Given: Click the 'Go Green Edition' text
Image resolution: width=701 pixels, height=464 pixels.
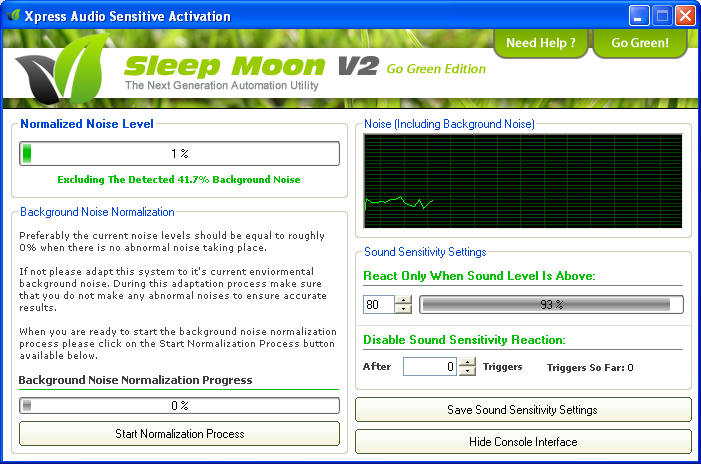Looking at the screenshot, I should pos(436,69).
